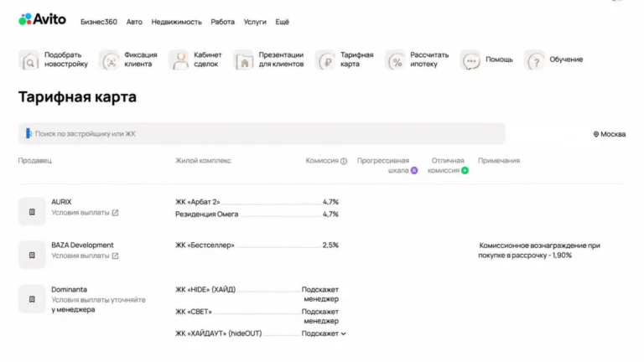Open the Рассчитать ипотеку percent icon

tap(396, 60)
